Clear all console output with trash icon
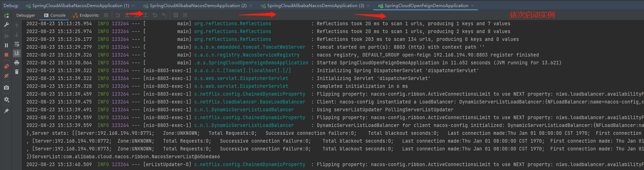Screen dimensions: 644x170 (x=17, y=71)
